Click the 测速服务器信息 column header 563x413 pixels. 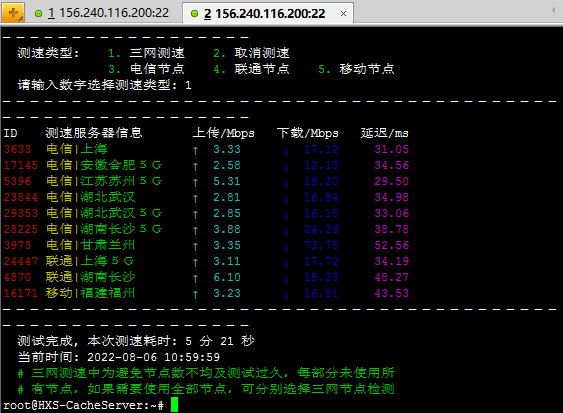94,133
